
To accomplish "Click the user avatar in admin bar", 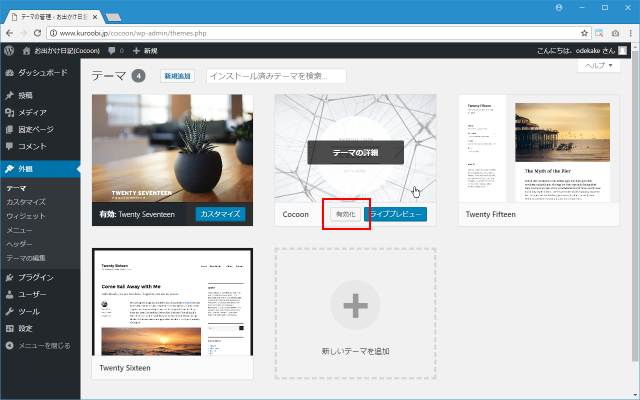I will pyautogui.click(x=622, y=51).
